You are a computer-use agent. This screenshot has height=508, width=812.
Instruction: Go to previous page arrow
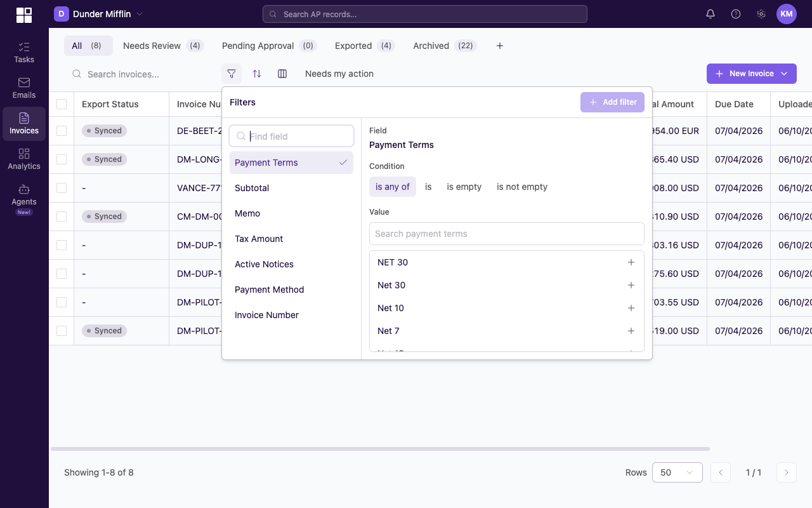[721, 472]
